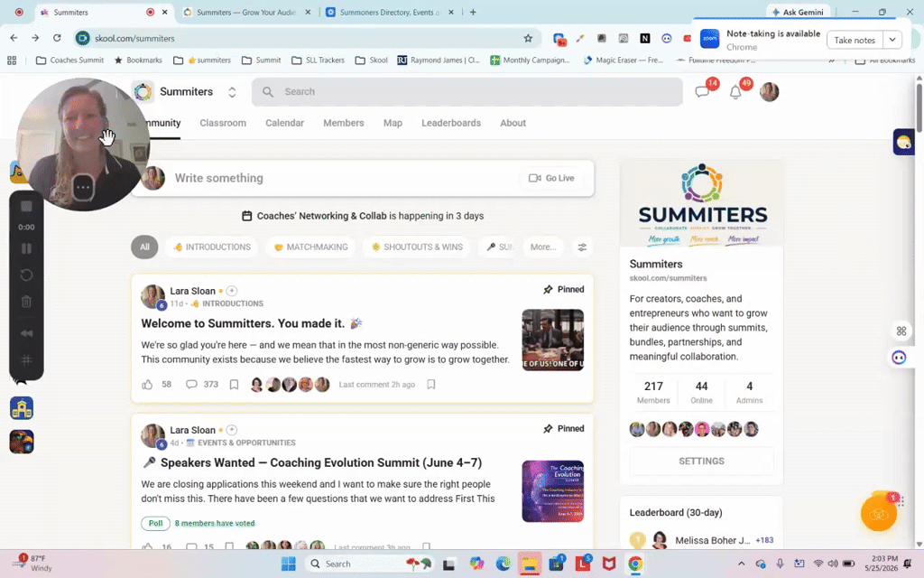
Task: Open the About tab
Action: point(513,123)
